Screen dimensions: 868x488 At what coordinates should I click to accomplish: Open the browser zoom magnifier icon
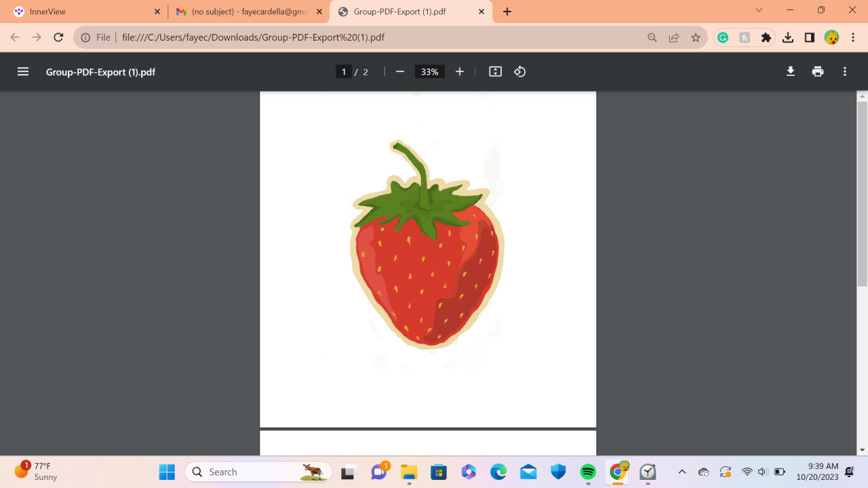(652, 38)
